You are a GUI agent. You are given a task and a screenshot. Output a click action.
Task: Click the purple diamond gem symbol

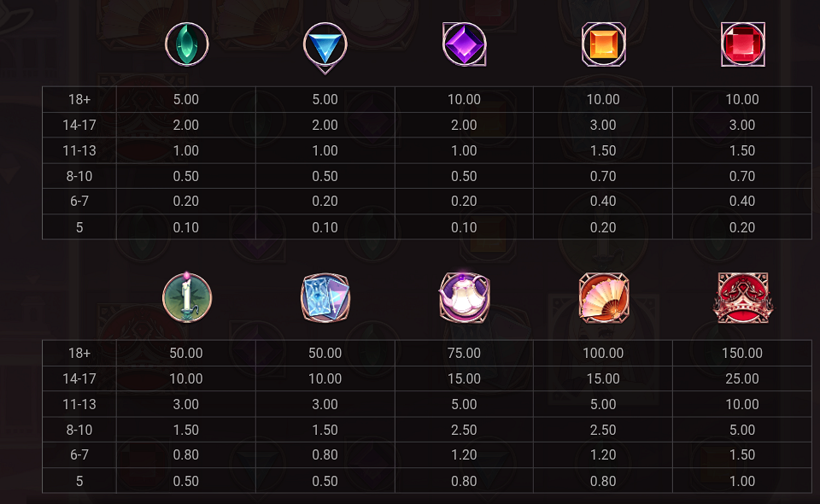464,44
